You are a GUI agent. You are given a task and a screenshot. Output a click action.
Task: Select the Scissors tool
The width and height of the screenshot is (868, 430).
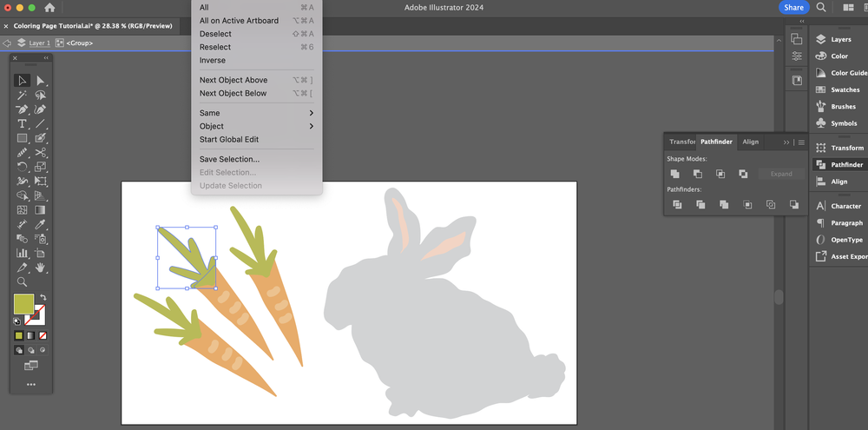point(40,152)
